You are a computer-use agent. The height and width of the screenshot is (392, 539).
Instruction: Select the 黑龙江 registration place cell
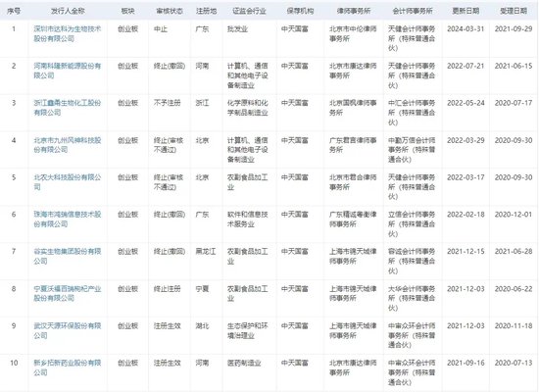(x=206, y=251)
